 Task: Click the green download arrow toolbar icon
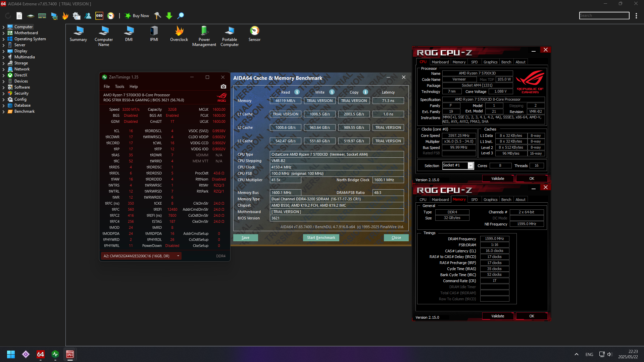click(169, 16)
